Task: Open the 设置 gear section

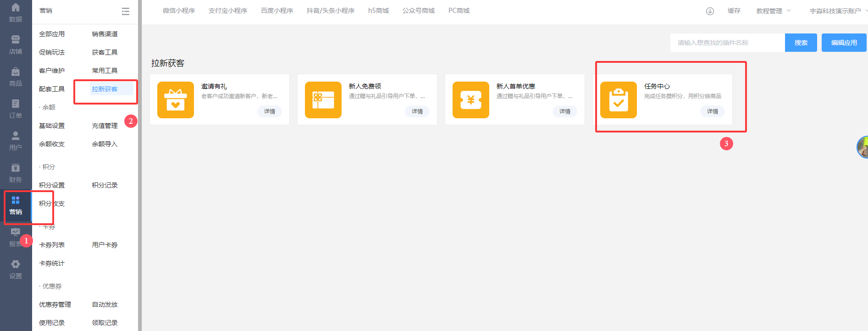Action: pos(16,270)
